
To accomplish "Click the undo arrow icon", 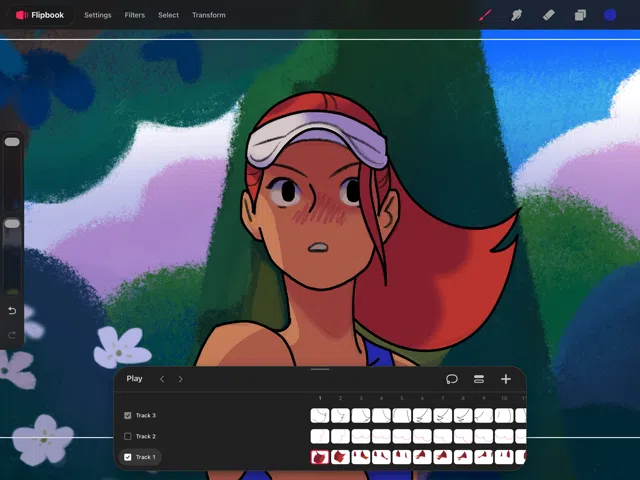I will click(x=12, y=311).
